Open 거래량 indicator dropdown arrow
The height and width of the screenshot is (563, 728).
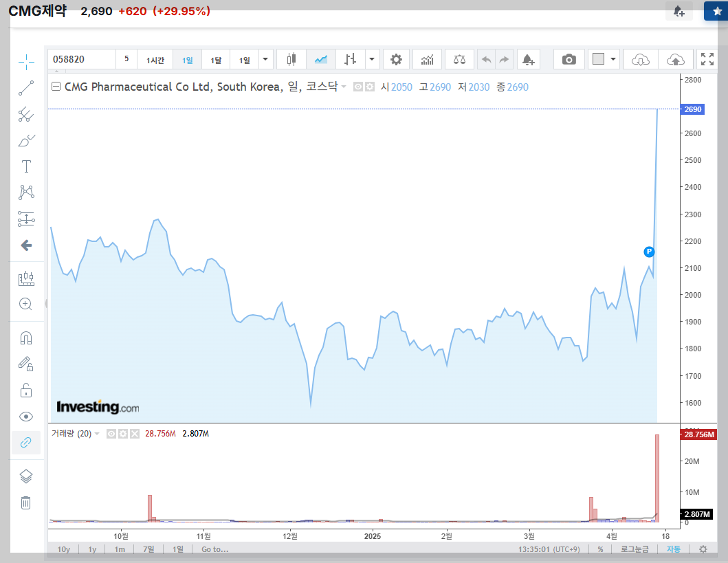(x=97, y=434)
